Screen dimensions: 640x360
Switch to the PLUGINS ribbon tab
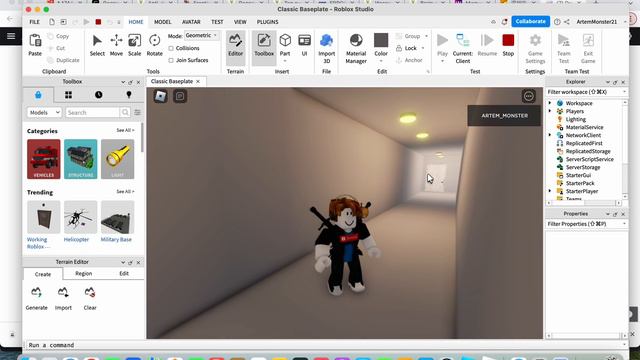pos(267,22)
